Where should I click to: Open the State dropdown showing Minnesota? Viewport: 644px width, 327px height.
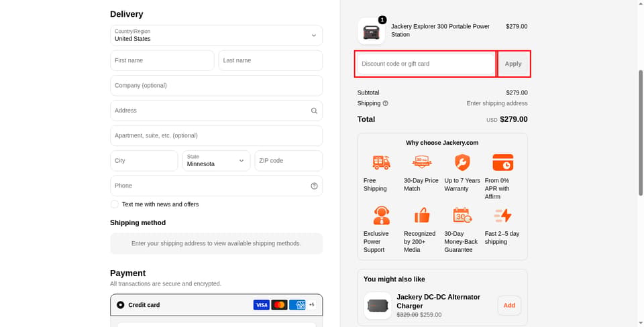click(x=217, y=161)
